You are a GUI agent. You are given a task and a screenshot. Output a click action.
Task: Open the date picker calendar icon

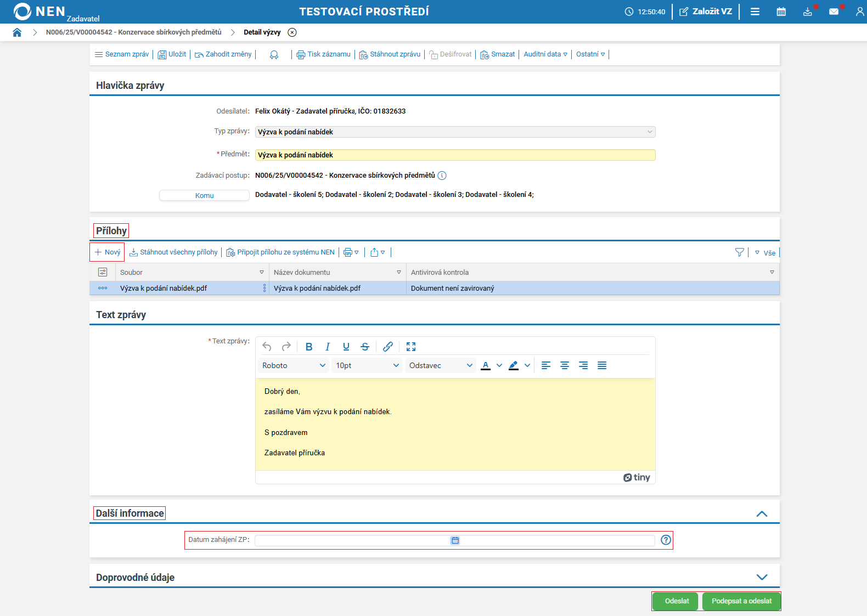(x=455, y=540)
